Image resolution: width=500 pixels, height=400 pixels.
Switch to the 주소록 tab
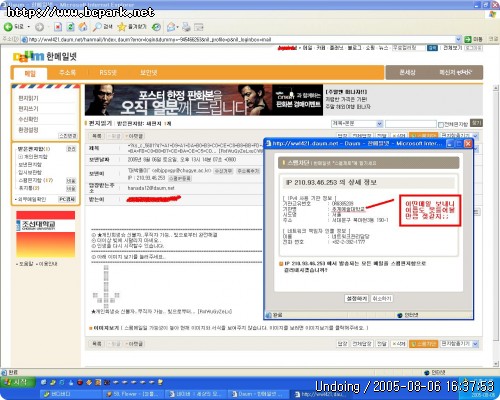point(67,73)
